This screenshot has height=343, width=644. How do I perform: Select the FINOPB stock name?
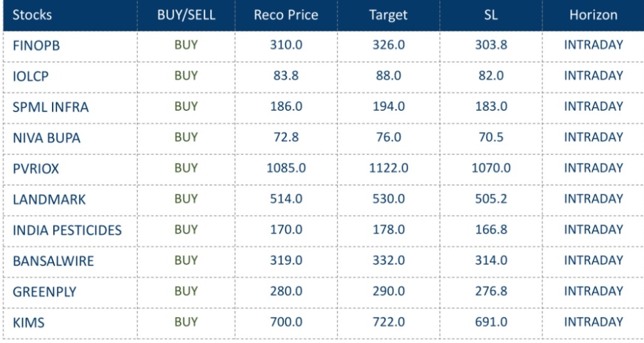pos(36,46)
